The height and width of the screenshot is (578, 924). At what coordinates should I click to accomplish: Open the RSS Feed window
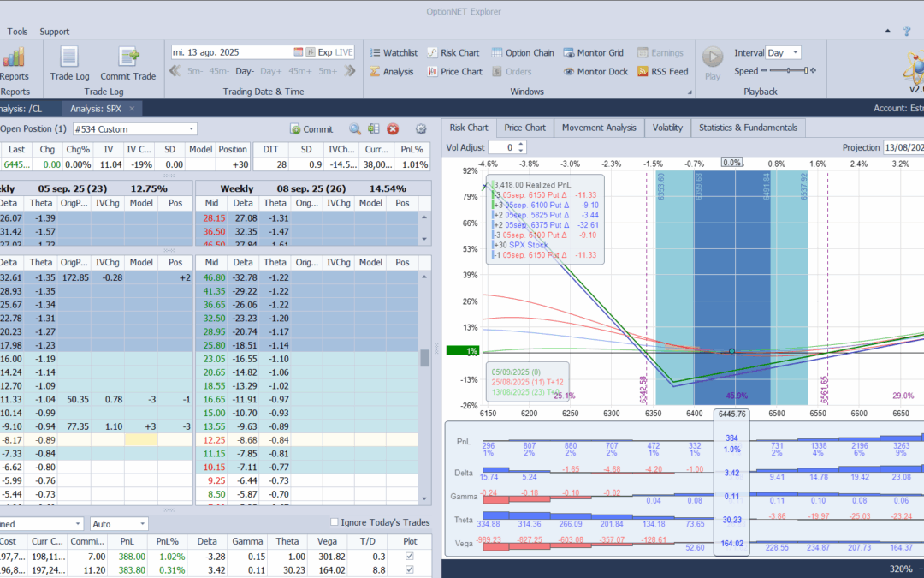point(663,72)
